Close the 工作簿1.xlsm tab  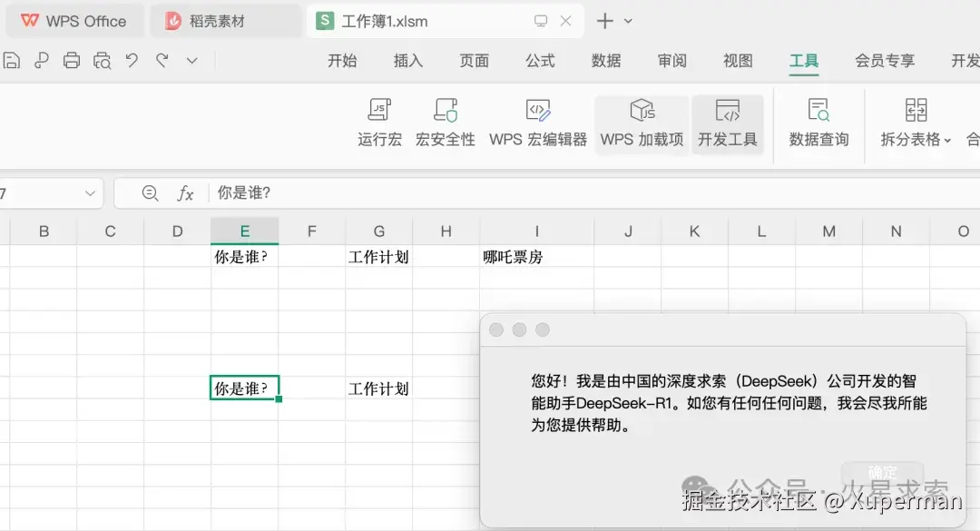click(565, 21)
